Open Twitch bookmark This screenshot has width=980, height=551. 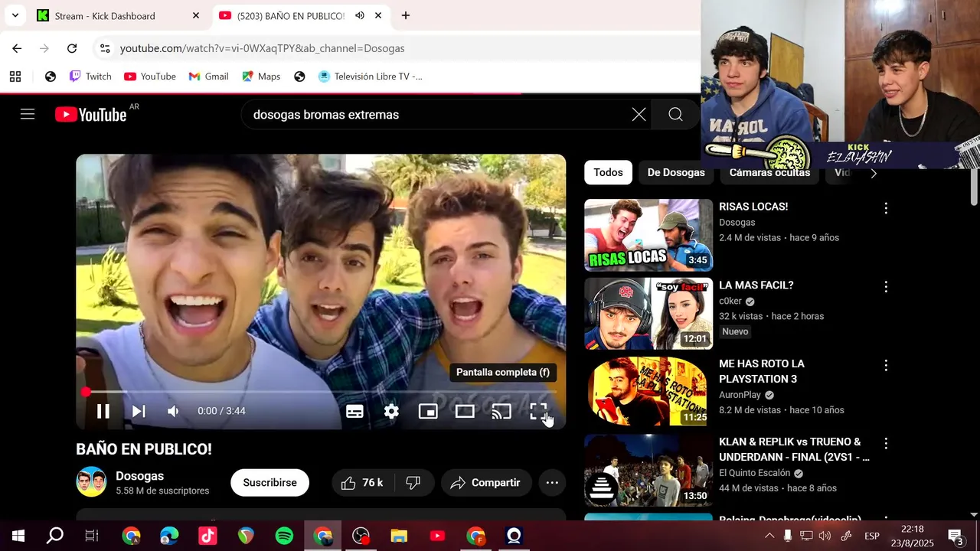pos(90,77)
